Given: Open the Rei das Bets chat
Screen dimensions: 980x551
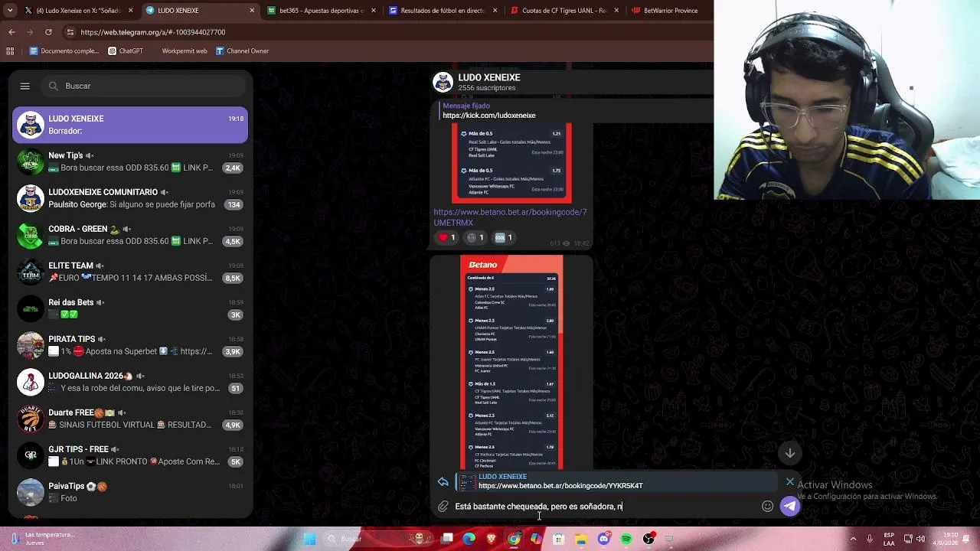Looking at the screenshot, I should tap(130, 308).
